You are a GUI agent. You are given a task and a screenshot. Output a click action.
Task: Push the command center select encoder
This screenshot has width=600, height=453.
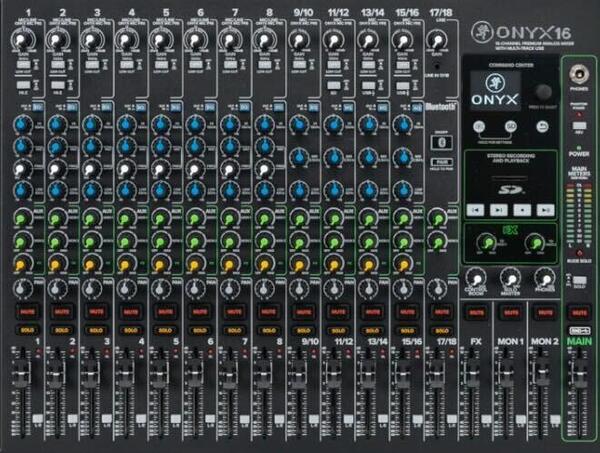coord(543,92)
